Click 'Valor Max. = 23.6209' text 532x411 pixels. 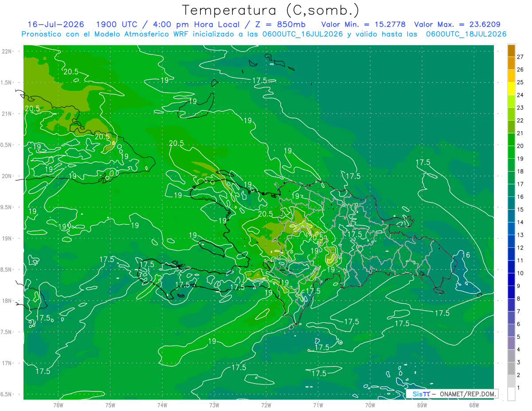click(x=458, y=24)
